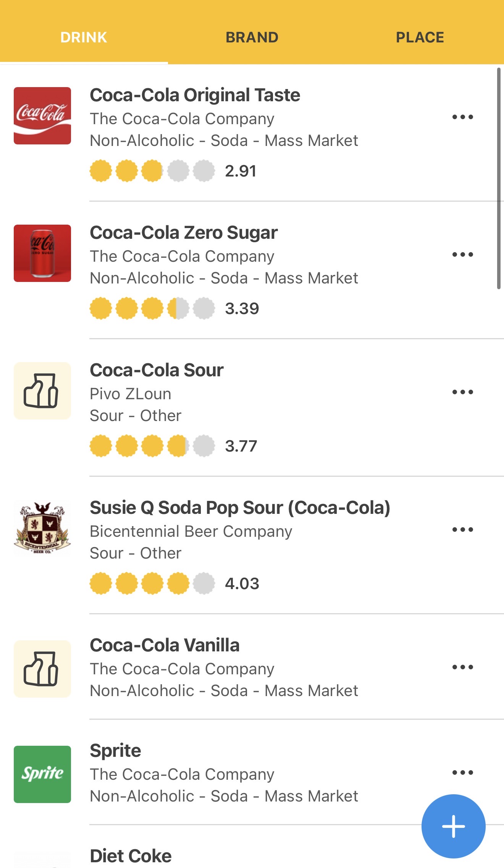Tap the green Sprite logo icon
The height and width of the screenshot is (868, 504).
tap(42, 774)
